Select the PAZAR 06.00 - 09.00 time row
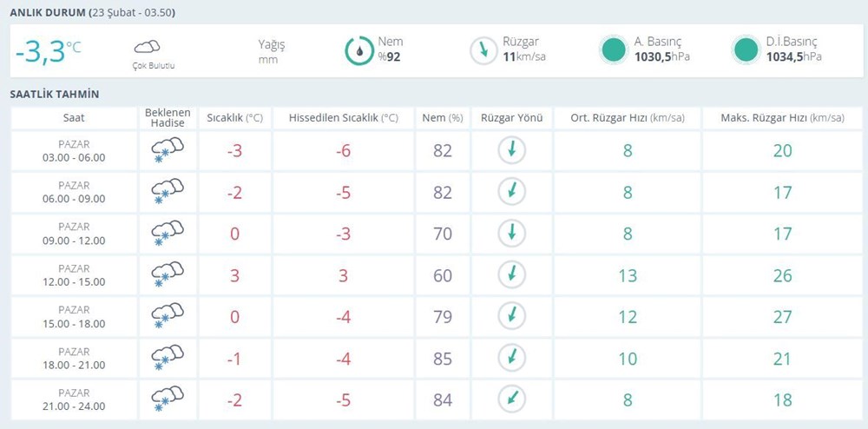Image resolution: width=868 pixels, height=429 pixels. (74, 192)
